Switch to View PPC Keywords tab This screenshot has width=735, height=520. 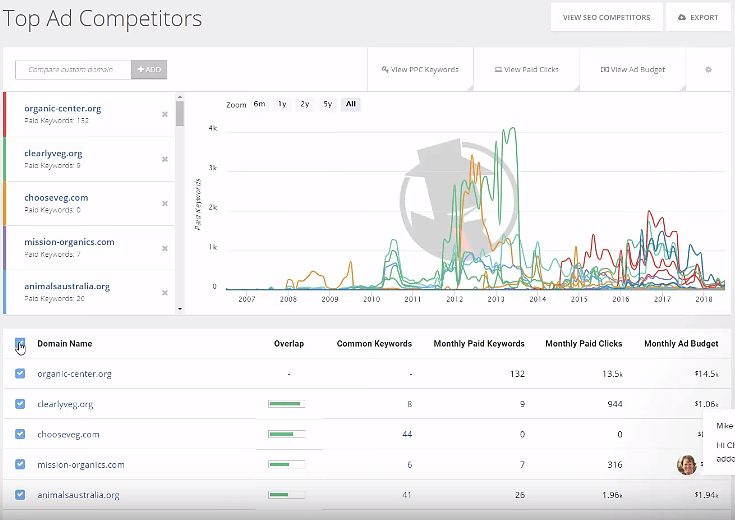[x=420, y=69]
